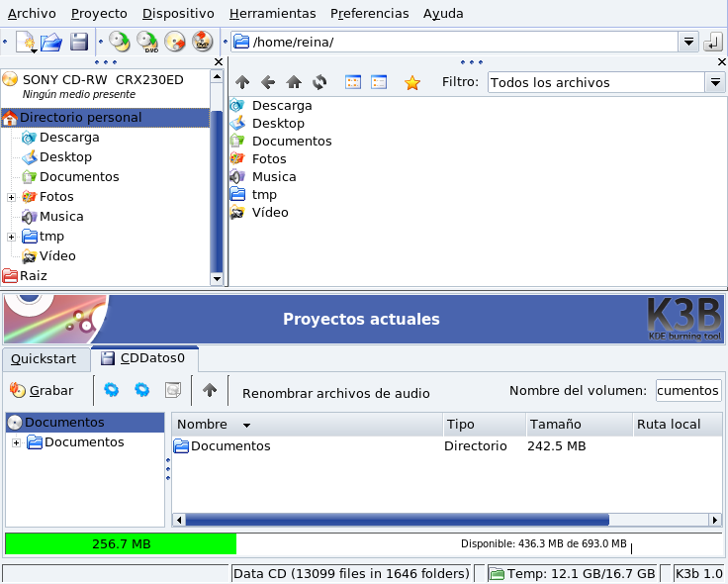
Task: Click Renombrar archivos de audio
Action: pos(335,393)
